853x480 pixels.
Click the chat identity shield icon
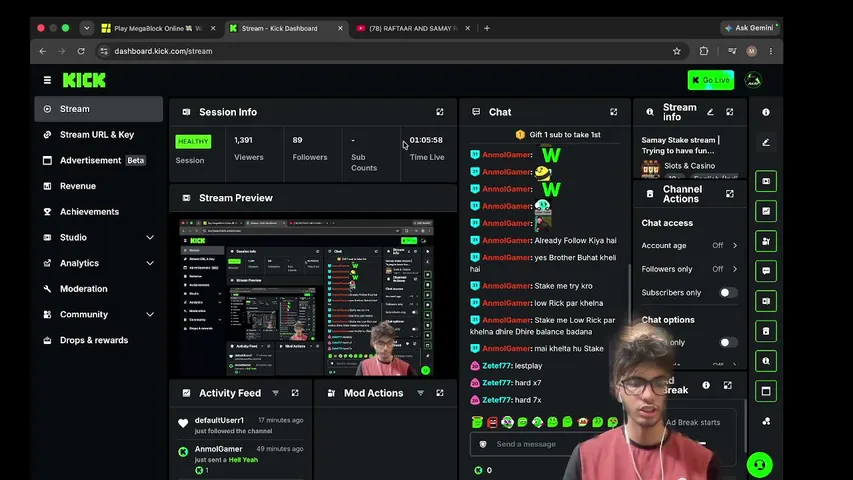[x=483, y=444]
